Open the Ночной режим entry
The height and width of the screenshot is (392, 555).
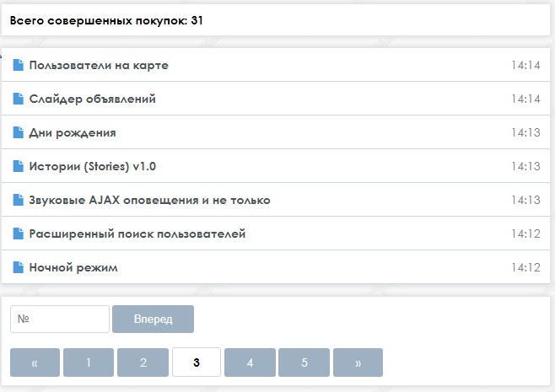click(73, 267)
